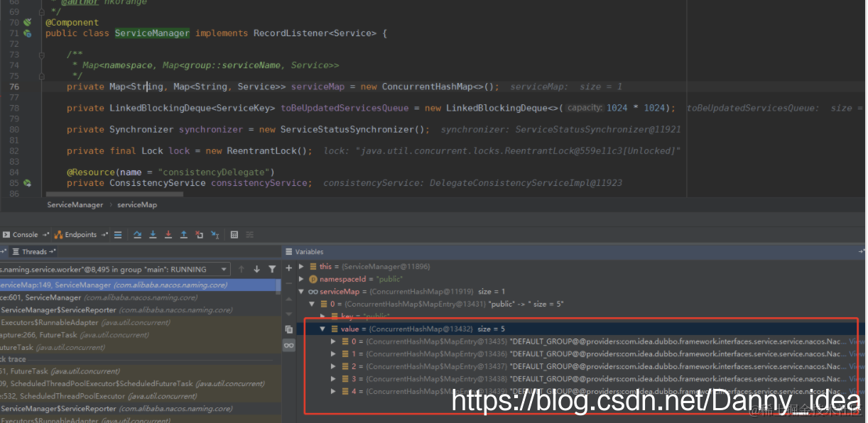The width and height of the screenshot is (868, 423).
Task: Select frame ':532, ScheduledThreadPoolExecutor'
Action: (x=141, y=396)
